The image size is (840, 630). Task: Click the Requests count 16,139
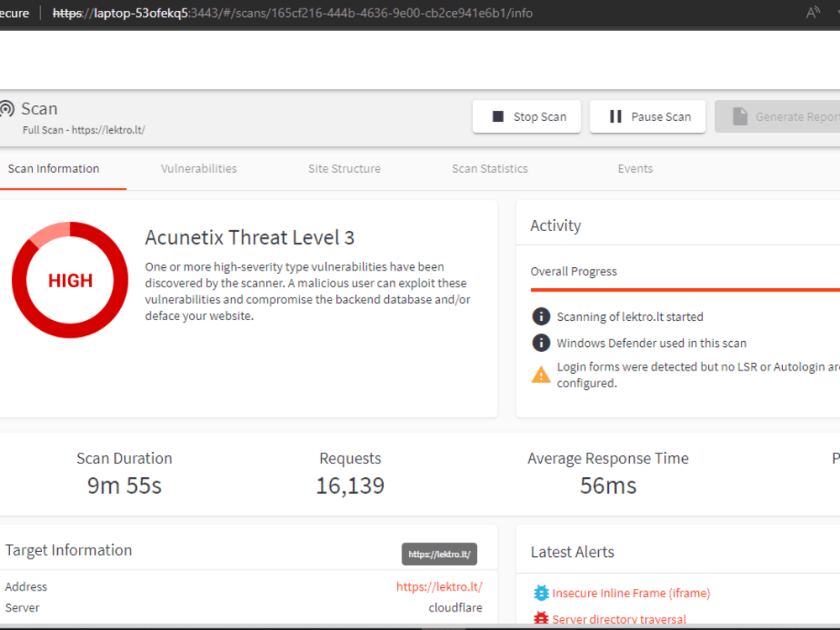(x=350, y=486)
